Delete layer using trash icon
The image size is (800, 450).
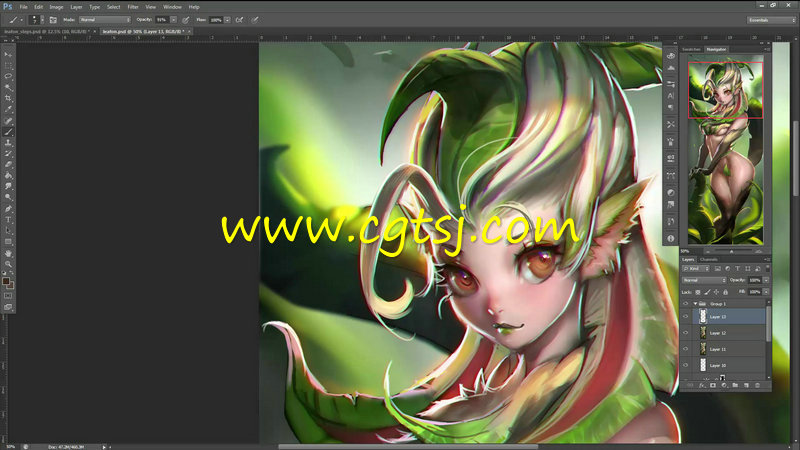pyautogui.click(x=757, y=385)
